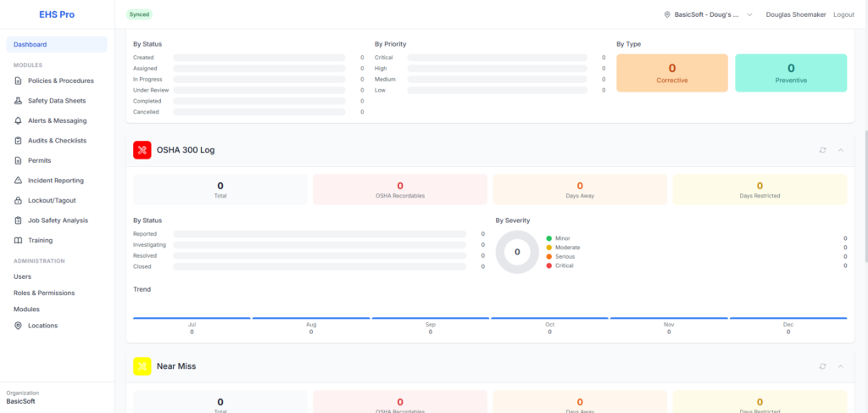Screen dimensions: 868x413
Task: Collapse the Near Miss section
Action: (841, 366)
